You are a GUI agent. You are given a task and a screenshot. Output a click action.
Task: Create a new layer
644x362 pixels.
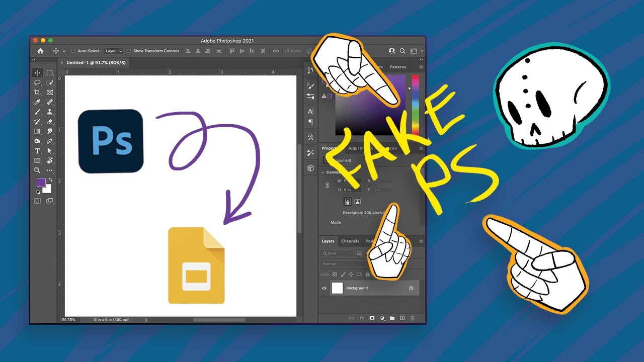[402, 318]
